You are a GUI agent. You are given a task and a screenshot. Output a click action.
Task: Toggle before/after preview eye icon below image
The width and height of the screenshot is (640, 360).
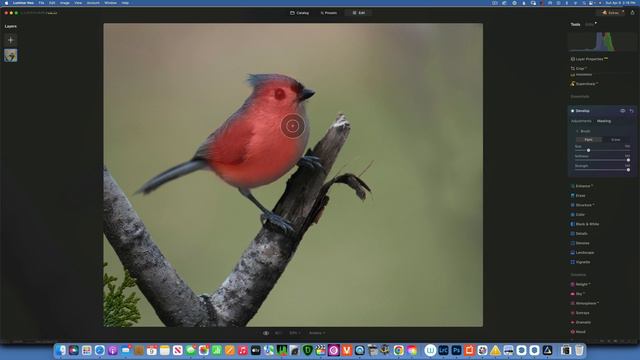coord(266,333)
